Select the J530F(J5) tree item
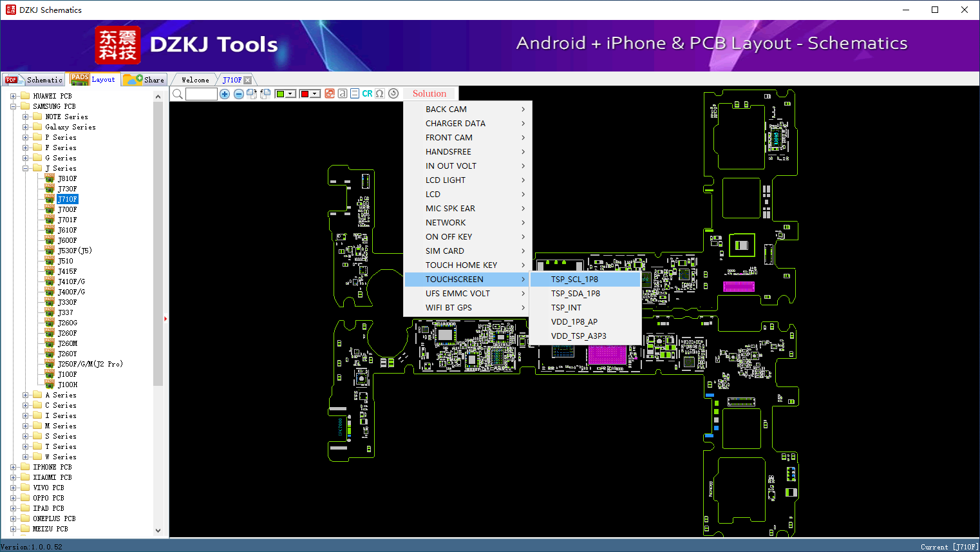 tap(75, 251)
